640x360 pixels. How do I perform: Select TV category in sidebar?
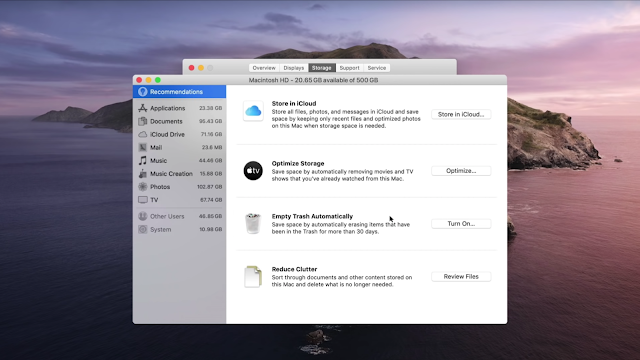(179, 200)
